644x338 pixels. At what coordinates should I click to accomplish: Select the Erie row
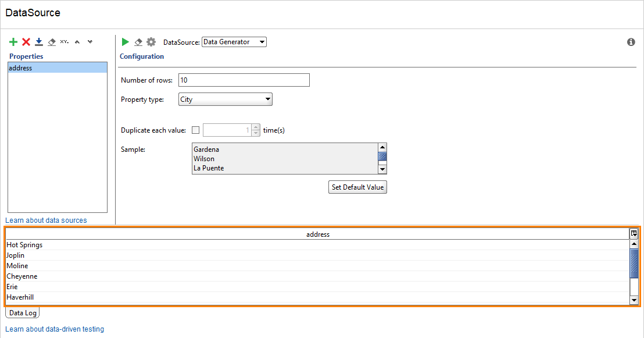point(317,287)
